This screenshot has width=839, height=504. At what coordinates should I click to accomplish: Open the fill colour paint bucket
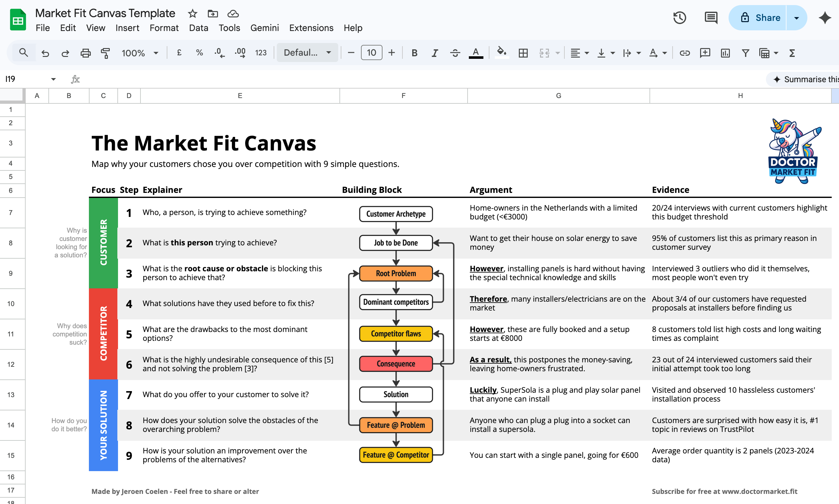tap(501, 52)
